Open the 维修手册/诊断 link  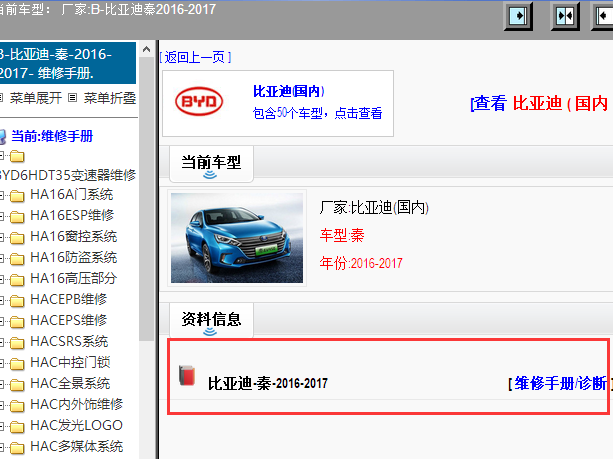[560, 384]
